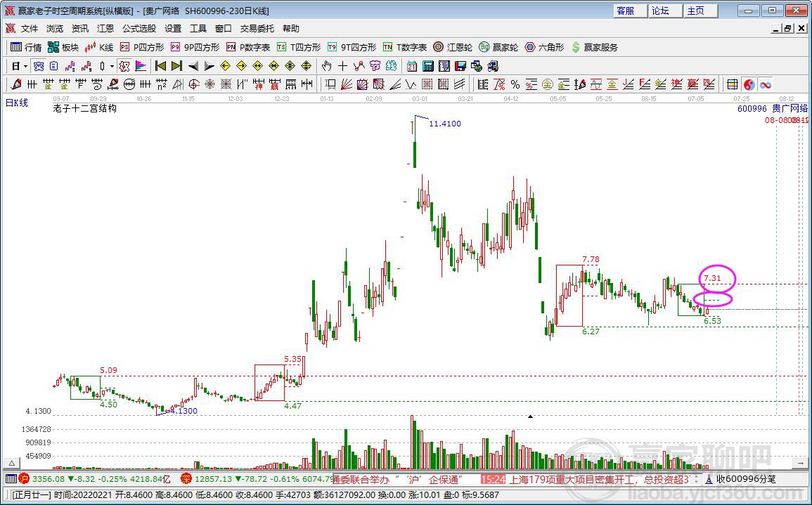Toggle the infinity symbol icon
Viewport: 812px width, 505px height.
(765, 84)
